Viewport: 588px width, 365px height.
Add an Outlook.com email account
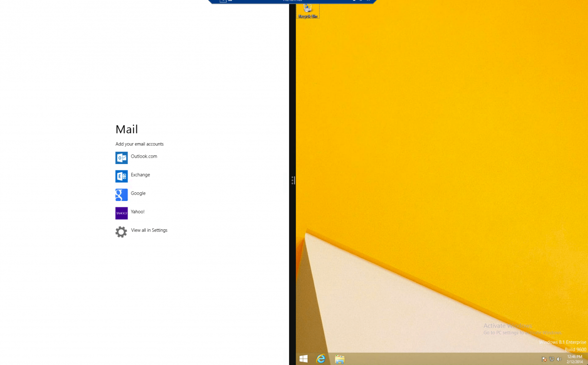pos(136,158)
